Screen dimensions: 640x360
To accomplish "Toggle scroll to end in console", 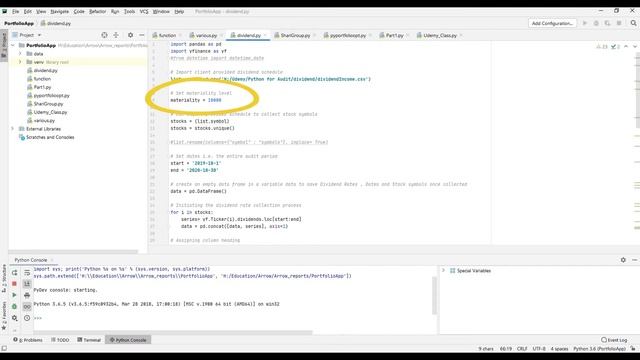I will click(27, 283).
